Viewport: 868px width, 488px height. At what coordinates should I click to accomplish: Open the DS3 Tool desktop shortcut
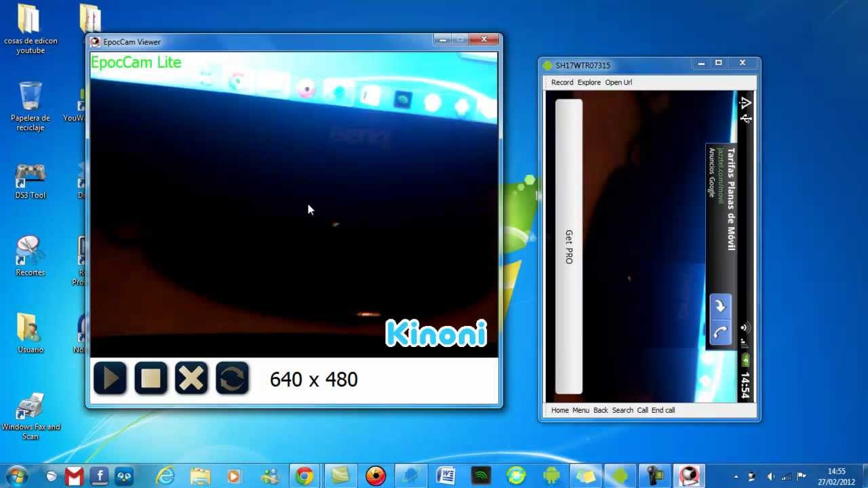point(31,181)
